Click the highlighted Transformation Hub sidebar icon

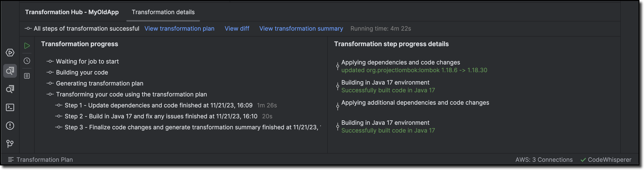10,71
